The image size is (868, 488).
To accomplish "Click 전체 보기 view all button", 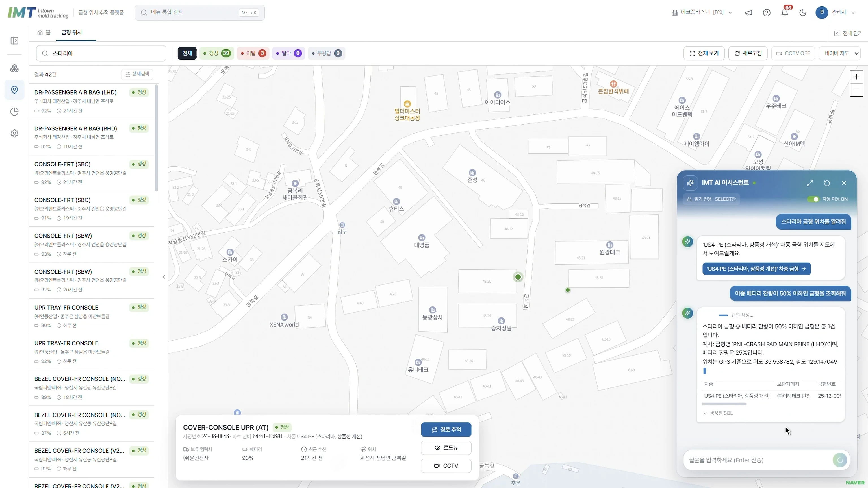I will (704, 53).
